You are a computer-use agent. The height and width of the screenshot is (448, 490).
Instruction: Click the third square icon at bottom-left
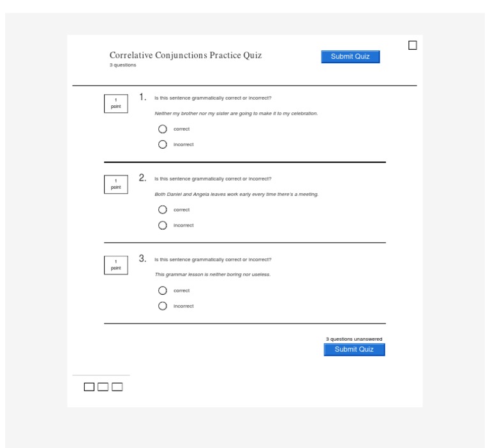point(117,387)
